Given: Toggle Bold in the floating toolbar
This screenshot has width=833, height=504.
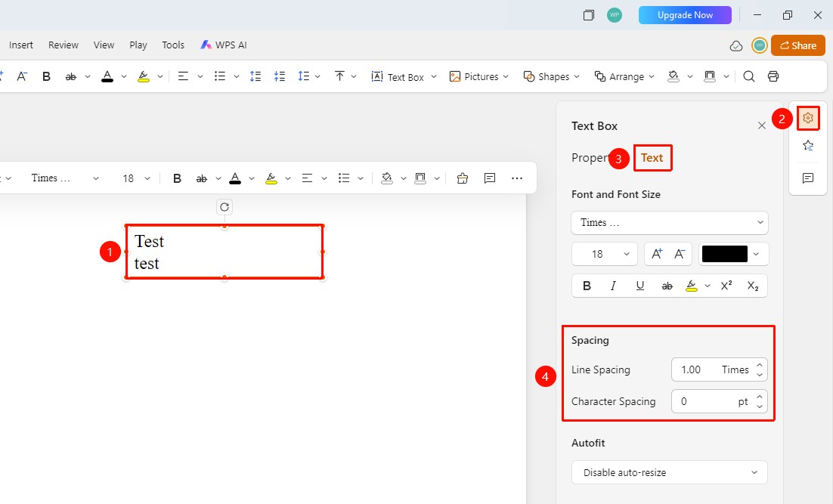Looking at the screenshot, I should [178, 178].
